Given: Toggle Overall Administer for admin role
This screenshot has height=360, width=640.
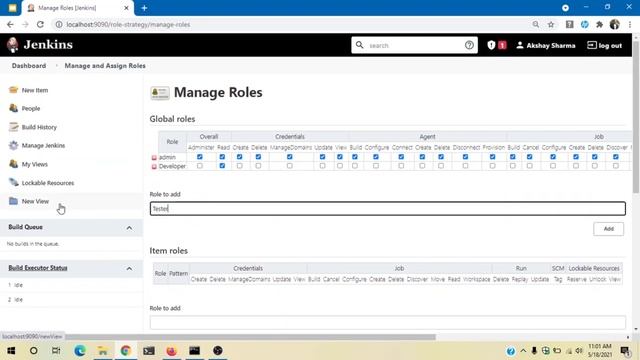Looking at the screenshot, I should [x=200, y=157].
